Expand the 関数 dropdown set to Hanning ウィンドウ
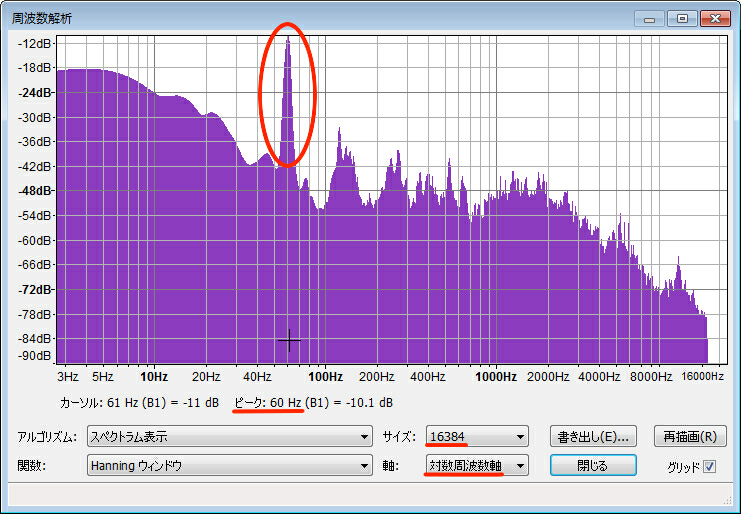Viewport: 741px width, 514px height. click(x=229, y=465)
